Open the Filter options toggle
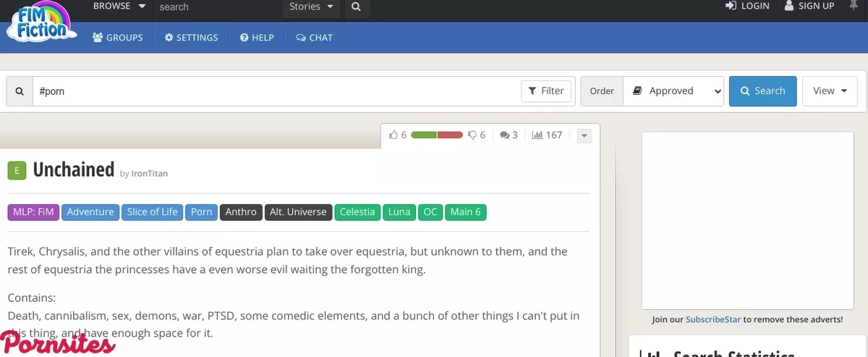 (546, 91)
